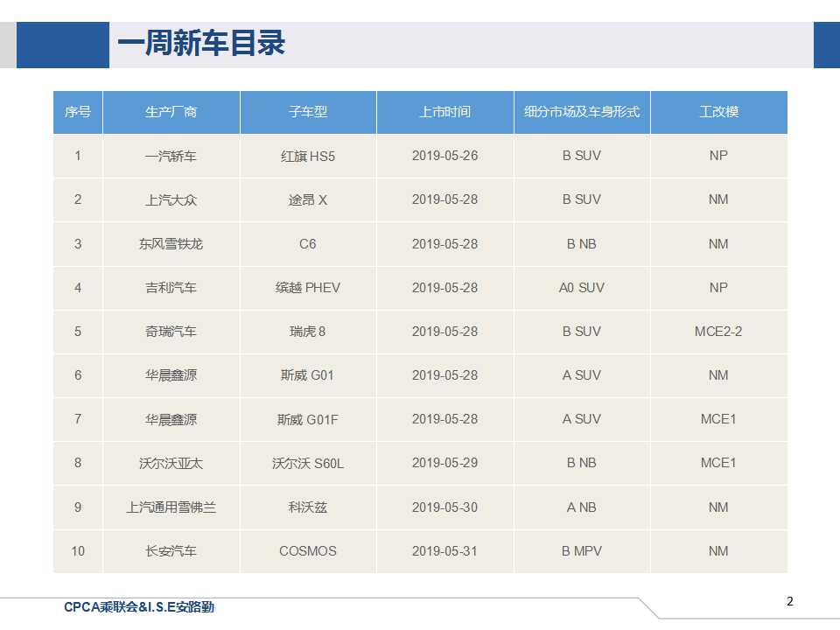Select the 斯威 G01 cell
840x630 pixels.
308,375
